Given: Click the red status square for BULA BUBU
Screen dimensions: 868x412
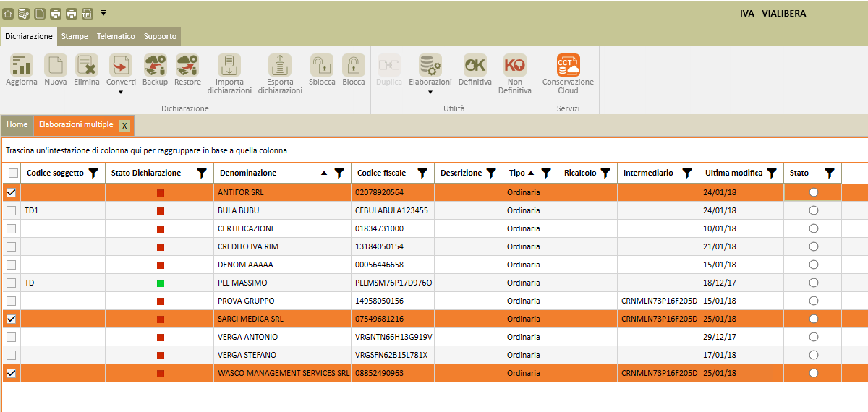Looking at the screenshot, I should 161,210.
